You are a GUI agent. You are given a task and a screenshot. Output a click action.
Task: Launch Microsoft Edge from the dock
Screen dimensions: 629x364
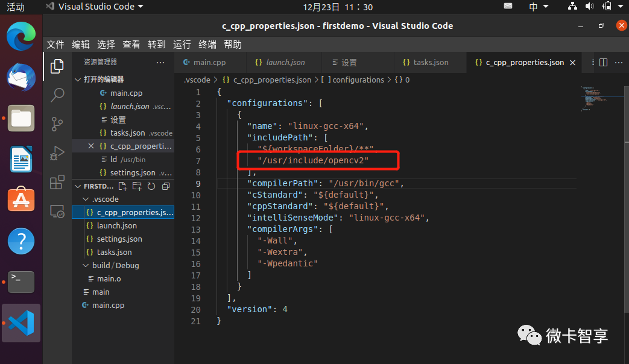[x=21, y=37]
